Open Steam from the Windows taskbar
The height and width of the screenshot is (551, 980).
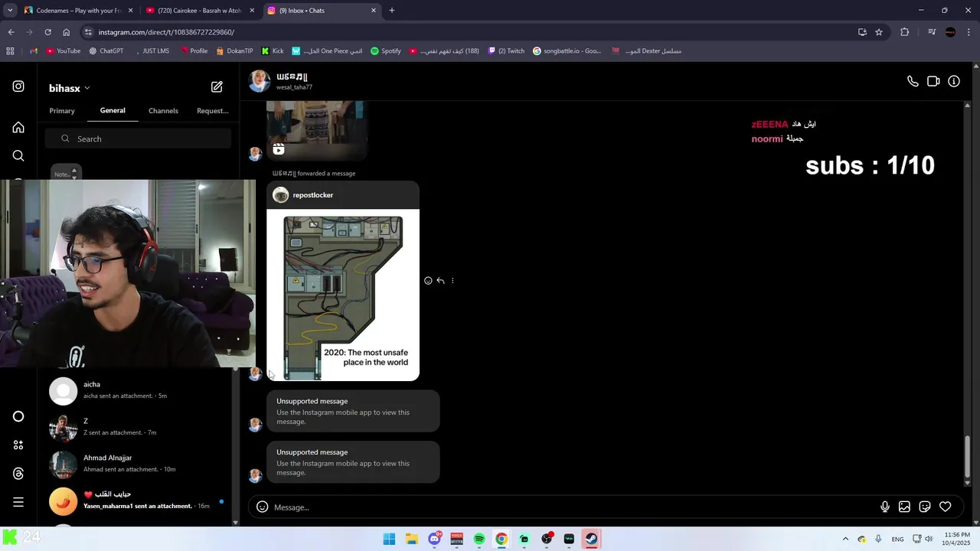click(591, 539)
